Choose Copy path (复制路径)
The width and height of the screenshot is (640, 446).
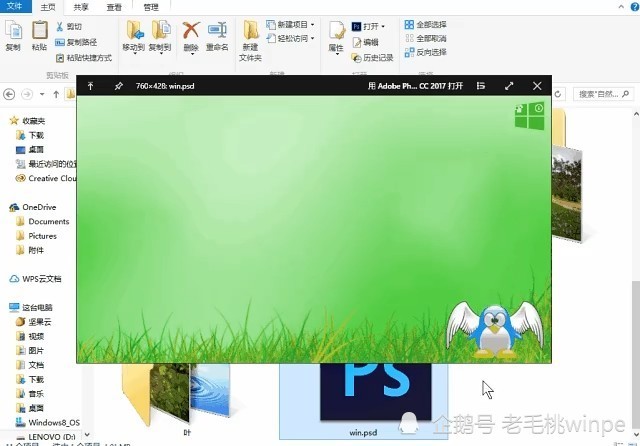pyautogui.click(x=76, y=42)
